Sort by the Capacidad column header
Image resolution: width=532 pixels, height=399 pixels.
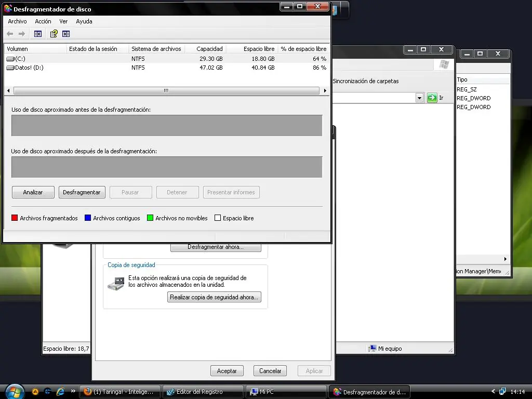tap(206, 49)
